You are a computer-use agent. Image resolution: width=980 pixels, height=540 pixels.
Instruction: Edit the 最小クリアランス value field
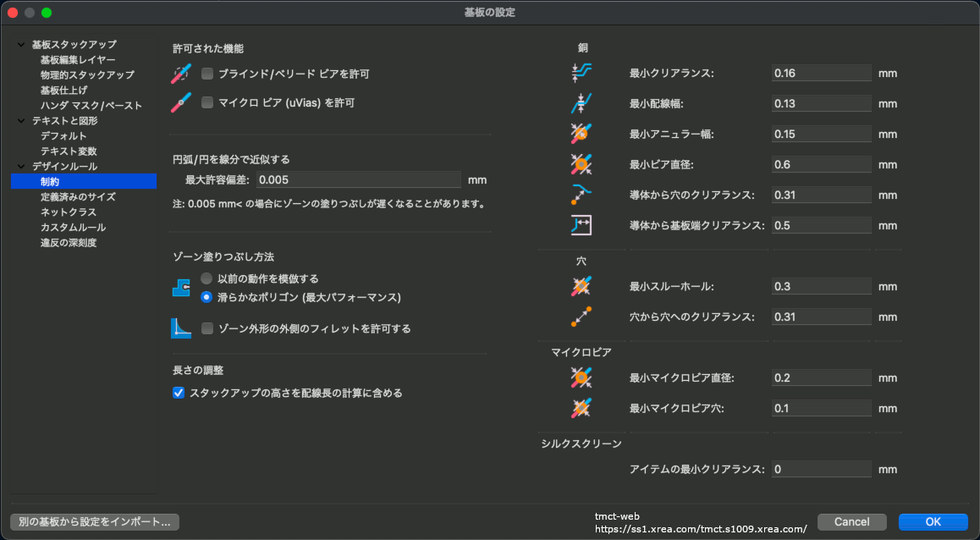(821, 73)
